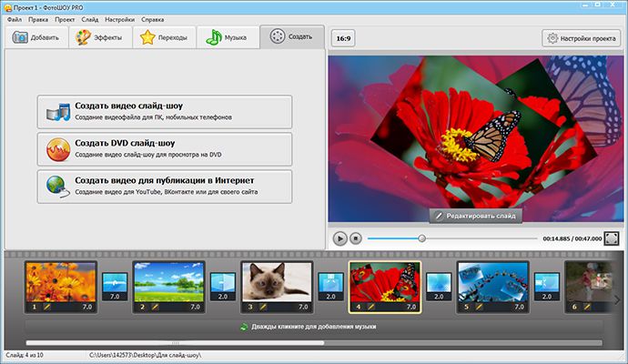Click the pencil edit icon on slide 1
This screenshot has width=628, height=364.
tap(46, 307)
